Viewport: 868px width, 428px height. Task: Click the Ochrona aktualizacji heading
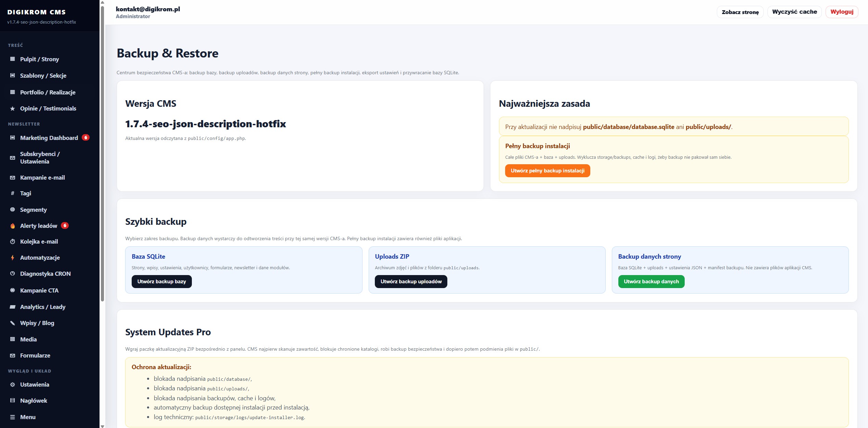(x=161, y=367)
